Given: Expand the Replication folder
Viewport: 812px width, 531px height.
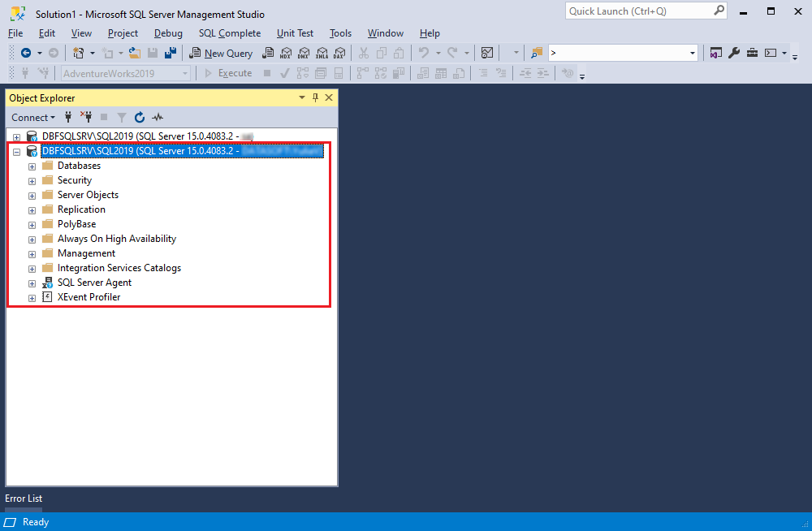Looking at the screenshot, I should pos(32,210).
